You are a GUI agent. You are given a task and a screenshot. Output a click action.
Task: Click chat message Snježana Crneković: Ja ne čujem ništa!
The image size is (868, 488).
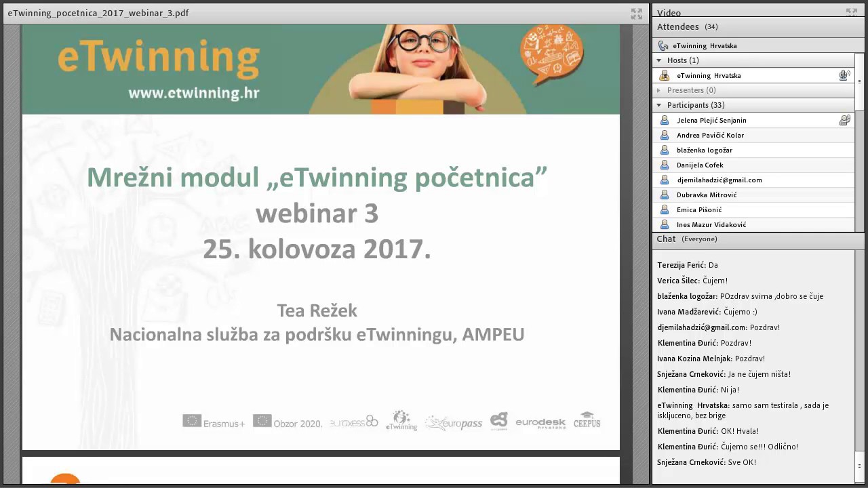pyautogui.click(x=724, y=374)
